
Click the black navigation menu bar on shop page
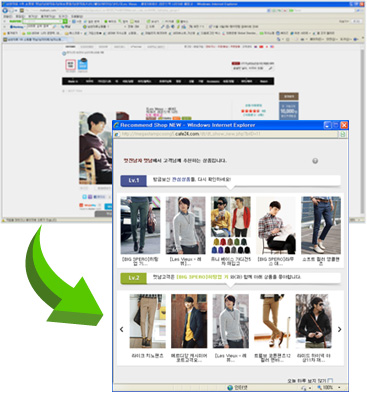(x=168, y=81)
